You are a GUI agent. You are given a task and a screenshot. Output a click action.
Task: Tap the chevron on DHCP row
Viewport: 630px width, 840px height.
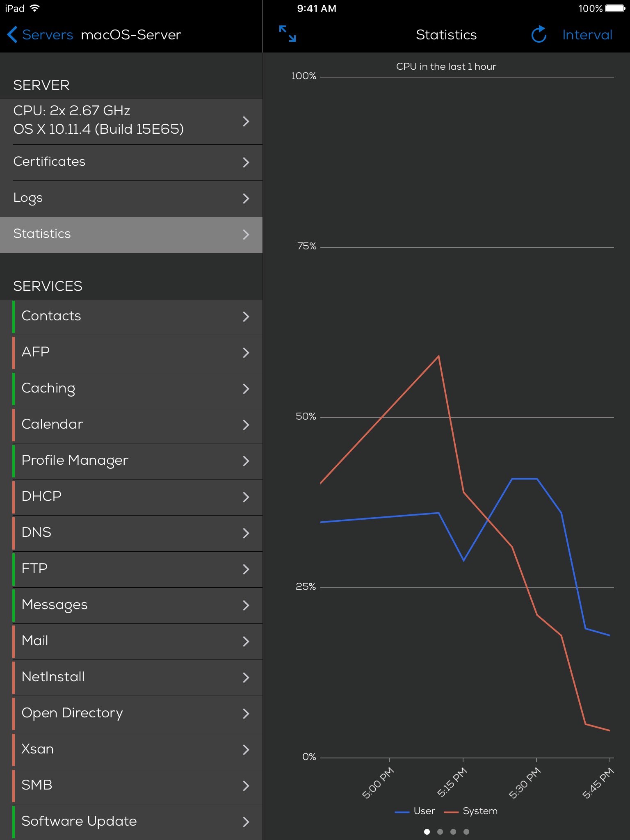(246, 497)
